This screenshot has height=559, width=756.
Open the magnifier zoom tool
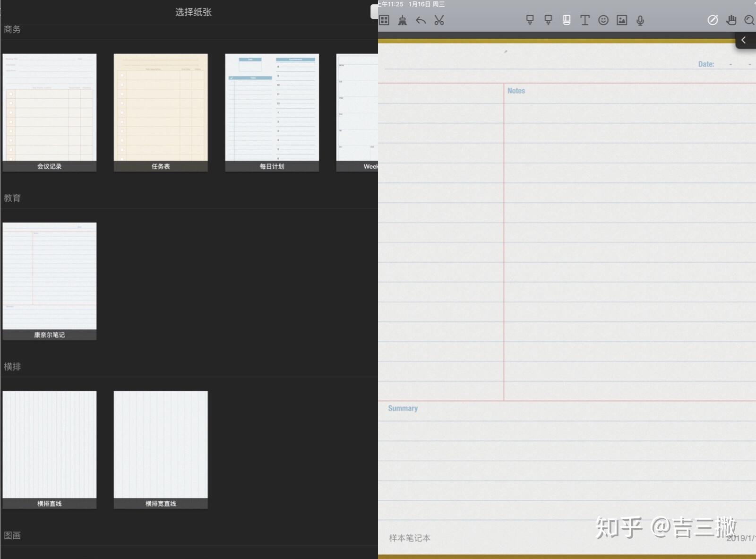click(x=749, y=20)
